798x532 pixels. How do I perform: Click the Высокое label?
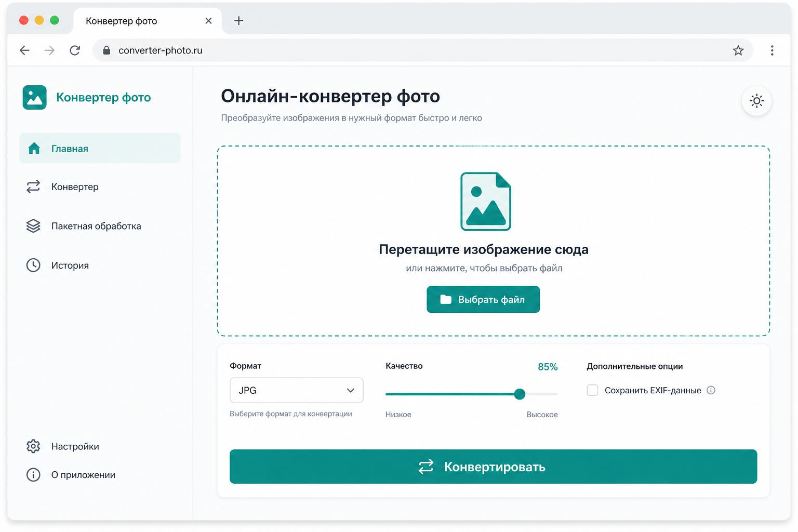click(542, 415)
